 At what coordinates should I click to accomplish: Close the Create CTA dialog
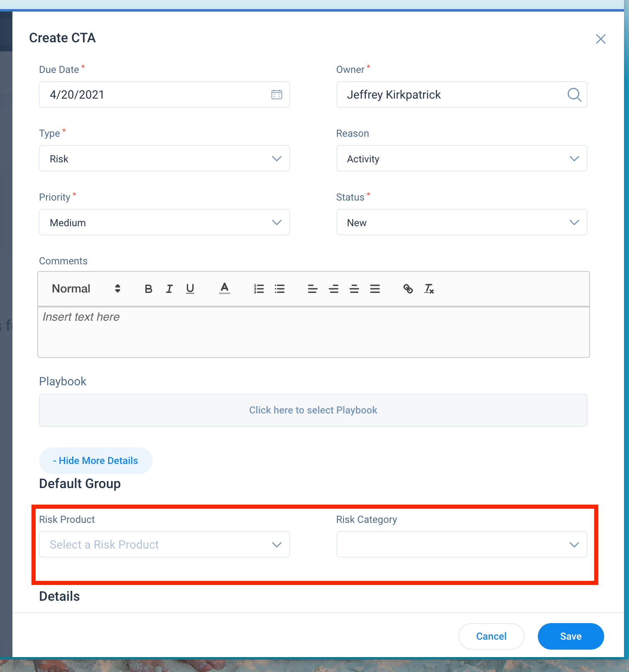click(601, 39)
